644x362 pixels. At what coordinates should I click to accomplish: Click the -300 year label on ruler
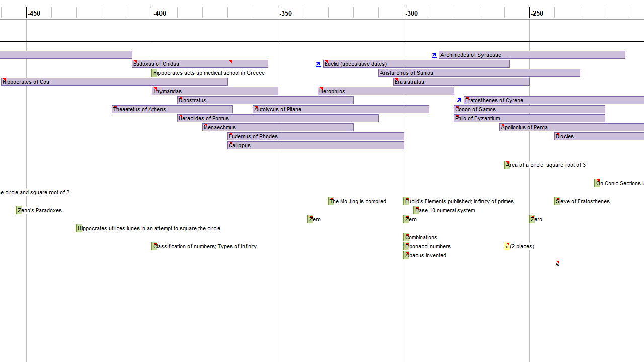point(412,13)
